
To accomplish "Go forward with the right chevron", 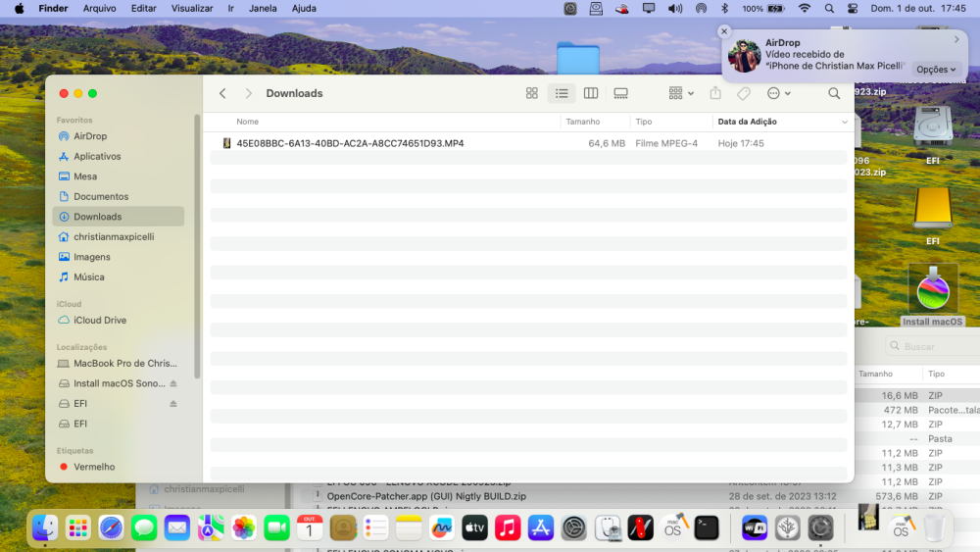I will [x=249, y=93].
